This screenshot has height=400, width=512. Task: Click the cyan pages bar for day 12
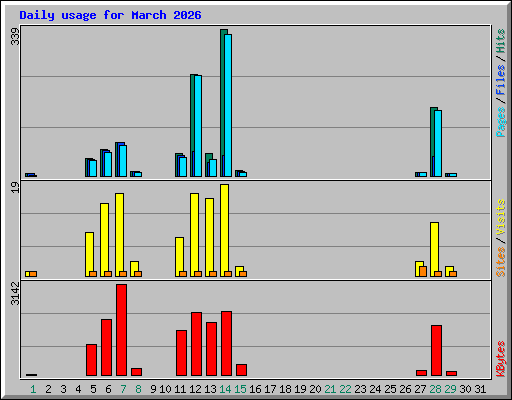198,126
